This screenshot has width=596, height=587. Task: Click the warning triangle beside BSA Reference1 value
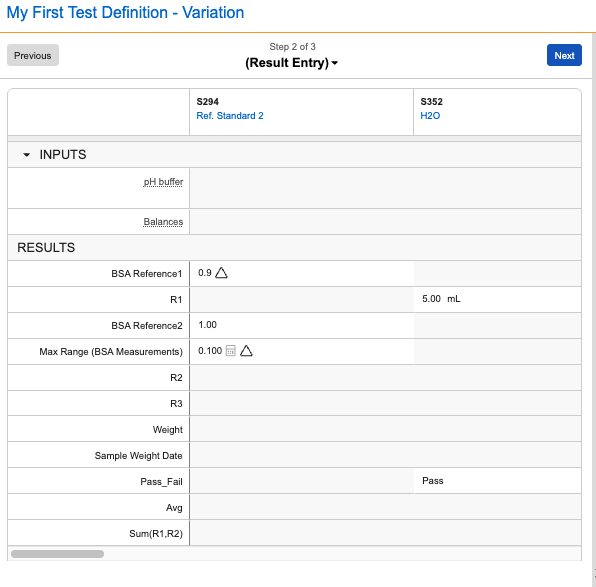click(221, 273)
